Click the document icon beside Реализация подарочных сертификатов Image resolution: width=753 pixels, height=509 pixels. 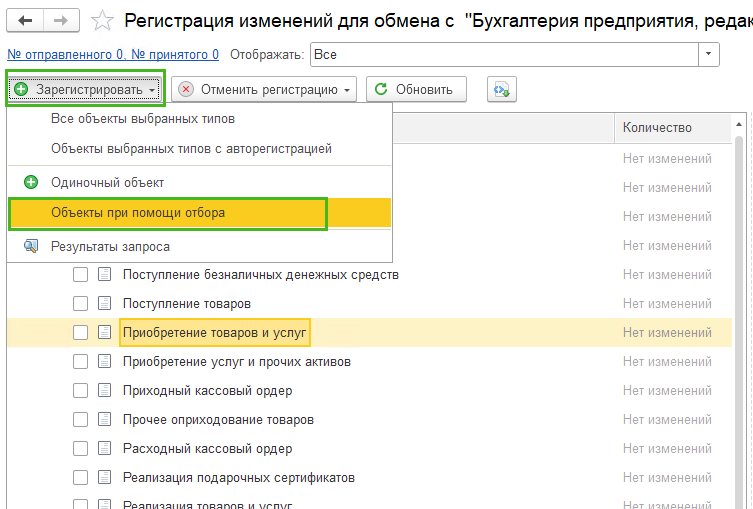(x=104, y=477)
